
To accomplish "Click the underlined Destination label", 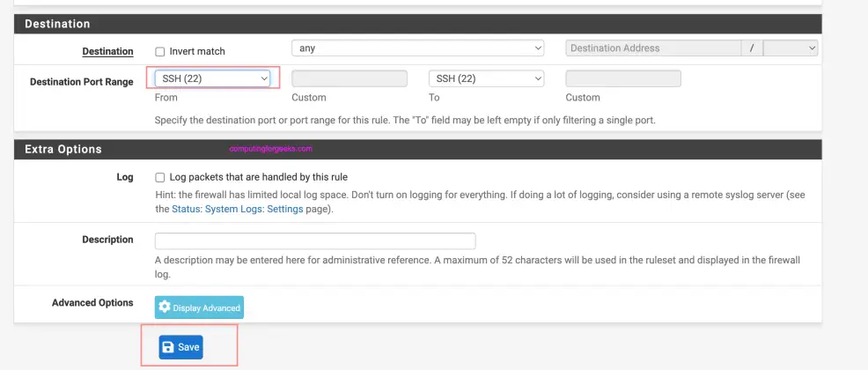I will coord(108,51).
